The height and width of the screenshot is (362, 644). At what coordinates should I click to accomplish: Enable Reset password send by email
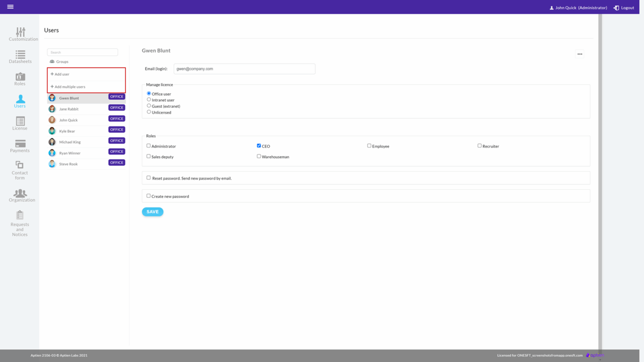tap(149, 178)
